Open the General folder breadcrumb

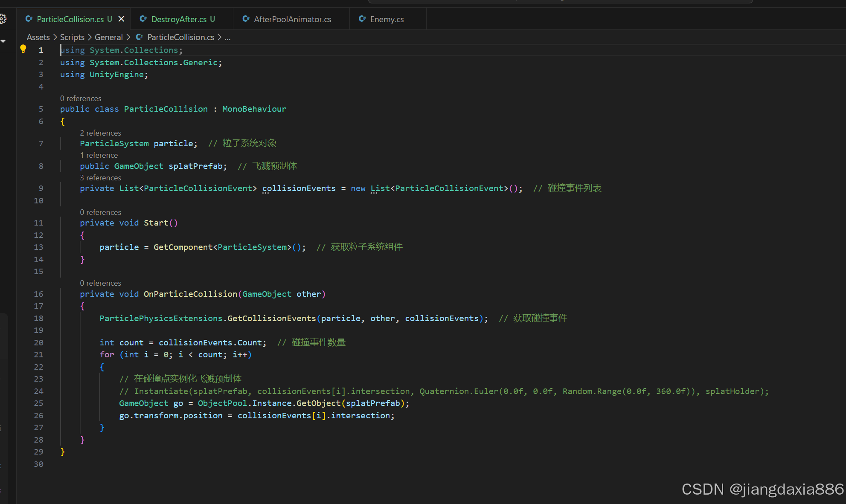(108, 37)
